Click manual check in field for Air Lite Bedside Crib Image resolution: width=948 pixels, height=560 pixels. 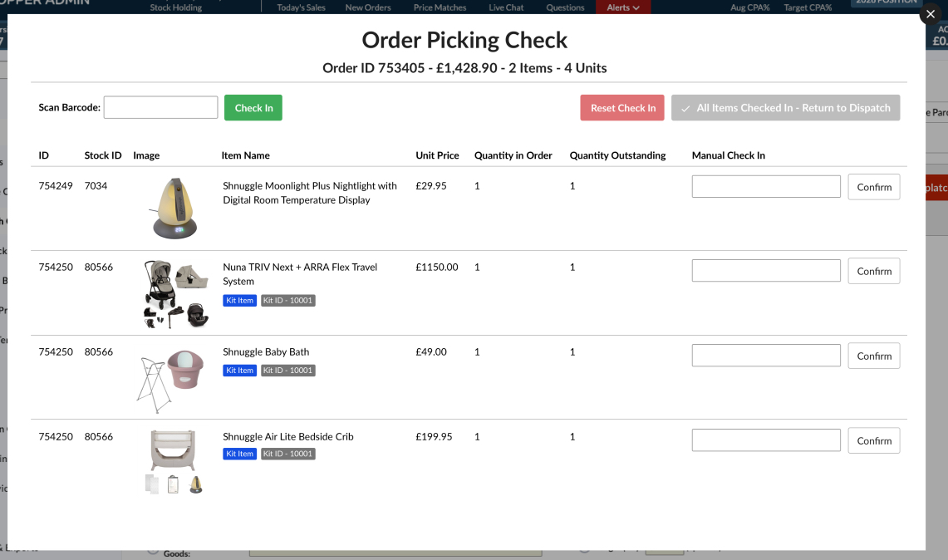click(x=766, y=440)
